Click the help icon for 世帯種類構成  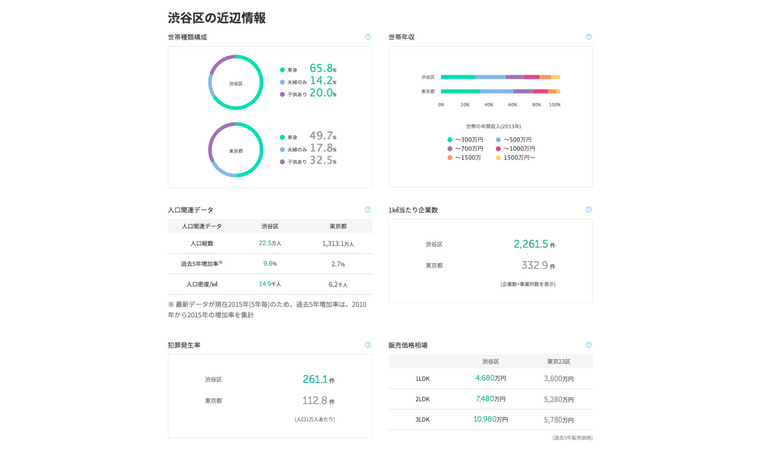(x=368, y=37)
